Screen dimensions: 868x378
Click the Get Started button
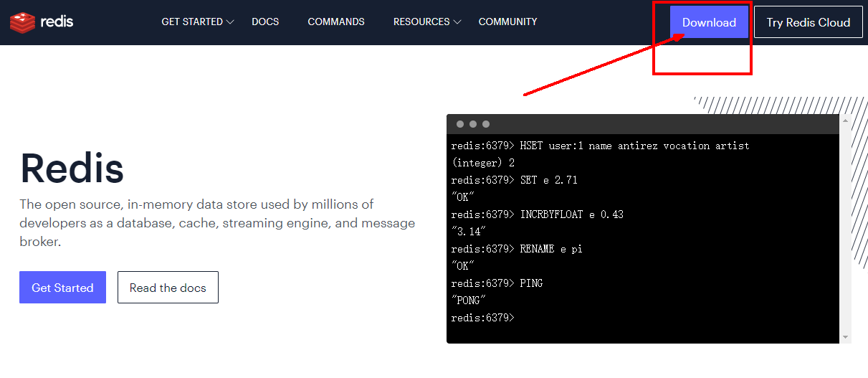pos(62,288)
